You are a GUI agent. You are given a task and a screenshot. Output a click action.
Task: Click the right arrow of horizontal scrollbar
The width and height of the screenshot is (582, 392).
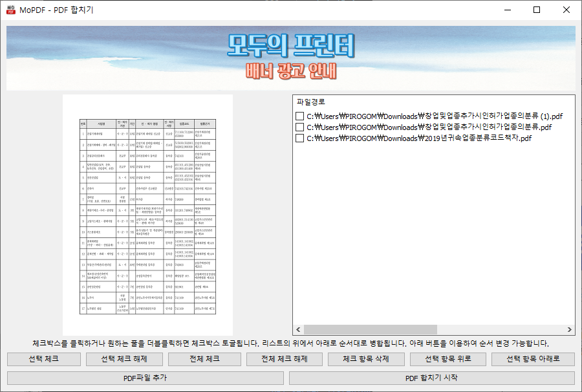569,330
